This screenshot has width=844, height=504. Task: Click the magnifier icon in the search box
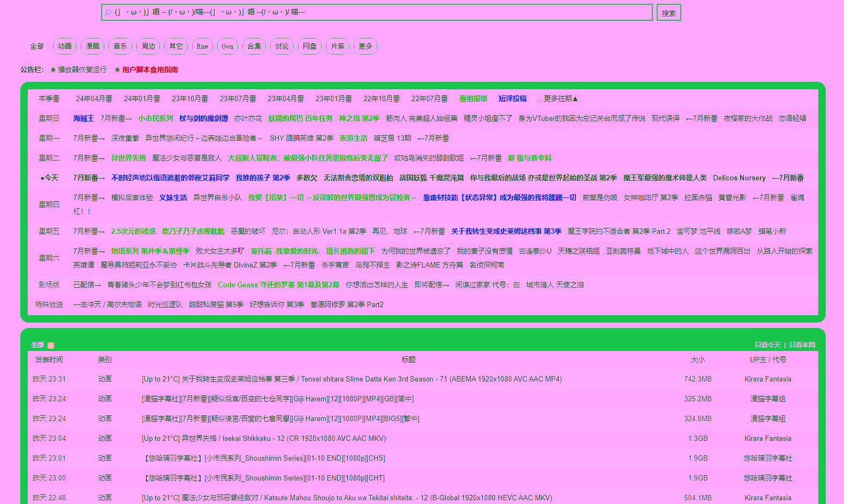tap(108, 12)
